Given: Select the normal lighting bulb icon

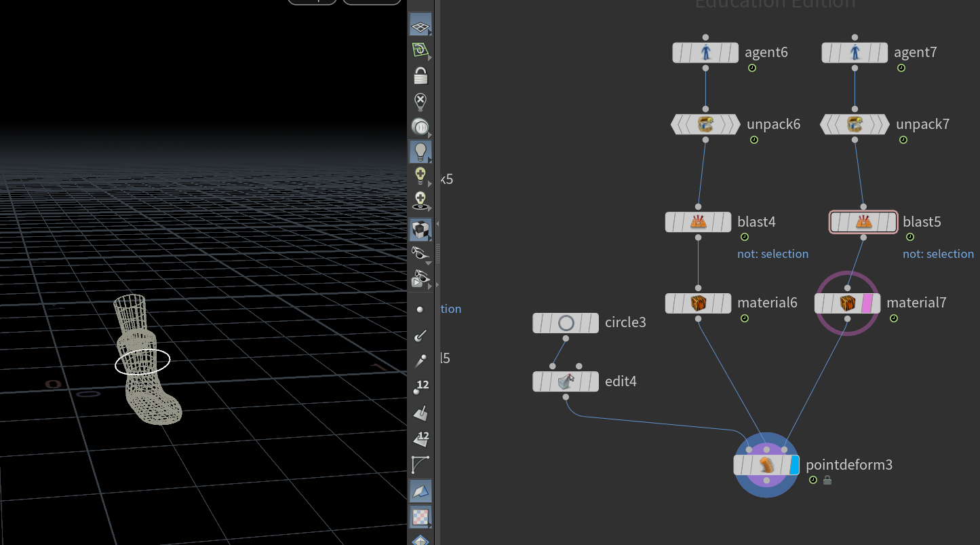Looking at the screenshot, I should point(420,151).
